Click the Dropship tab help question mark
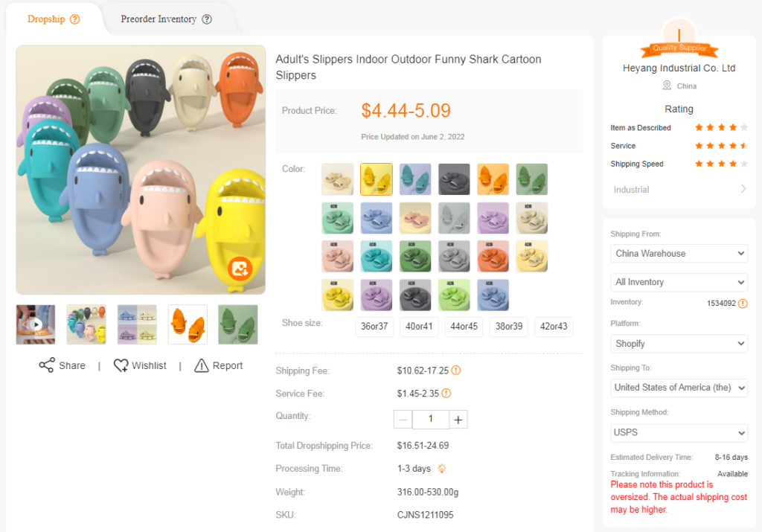 click(75, 19)
